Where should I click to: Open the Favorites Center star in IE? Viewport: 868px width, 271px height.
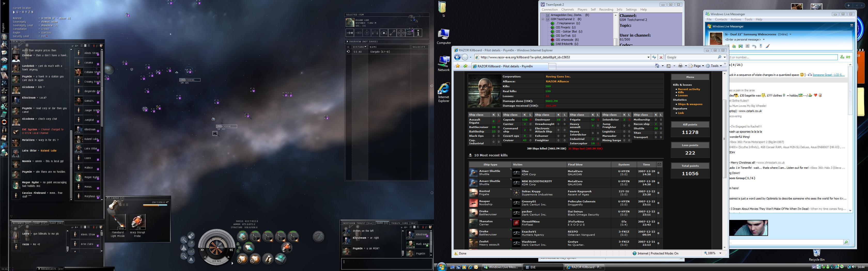[458, 66]
